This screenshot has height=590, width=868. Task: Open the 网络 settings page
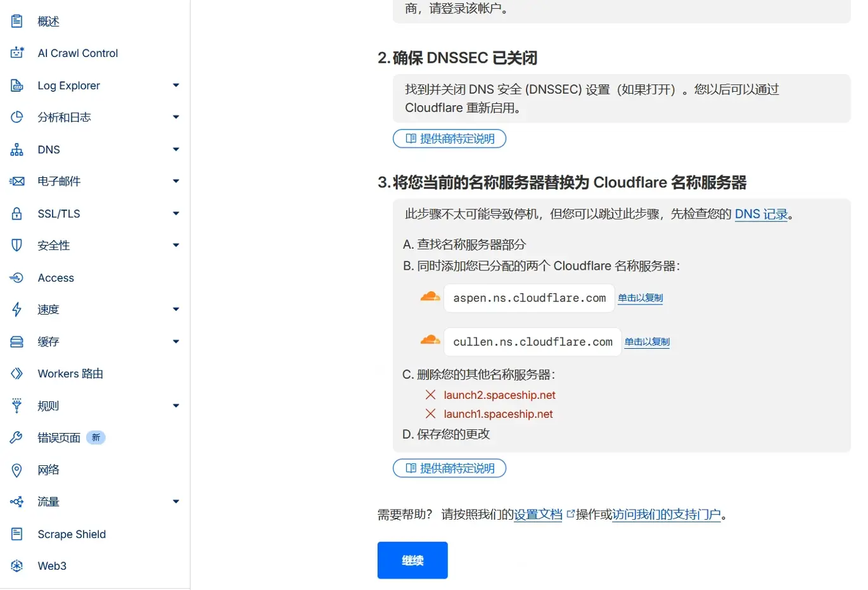(48, 470)
